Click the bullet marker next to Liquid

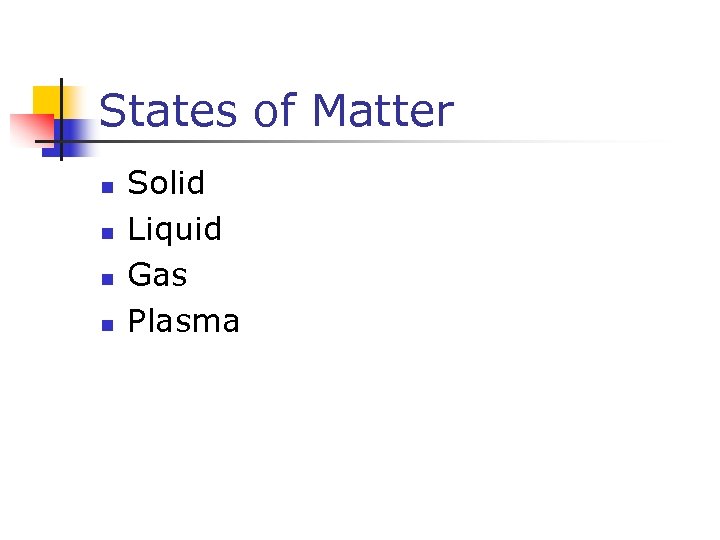107,232
